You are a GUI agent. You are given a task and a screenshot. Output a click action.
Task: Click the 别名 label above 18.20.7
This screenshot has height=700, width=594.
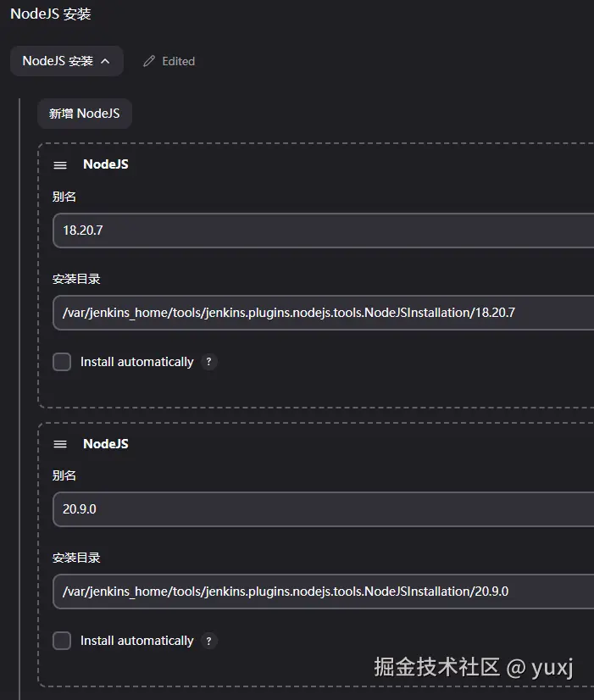(x=64, y=197)
